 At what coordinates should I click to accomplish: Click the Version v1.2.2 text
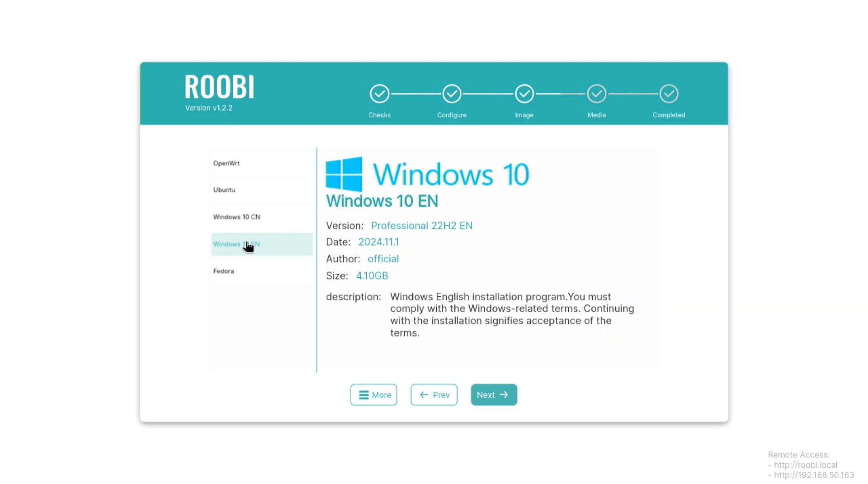209,108
